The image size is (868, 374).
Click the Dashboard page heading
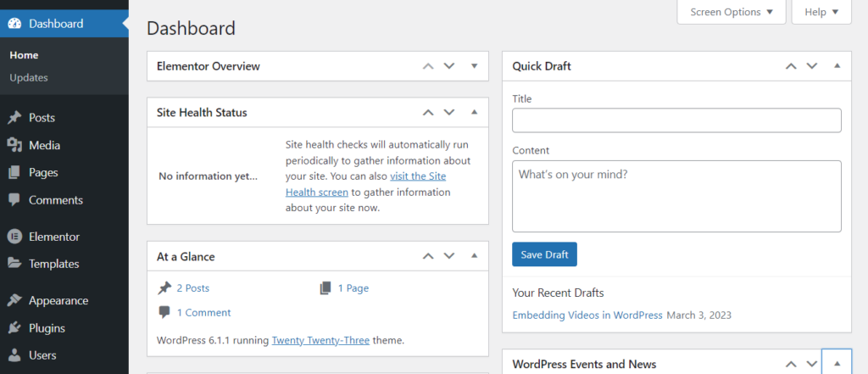191,28
